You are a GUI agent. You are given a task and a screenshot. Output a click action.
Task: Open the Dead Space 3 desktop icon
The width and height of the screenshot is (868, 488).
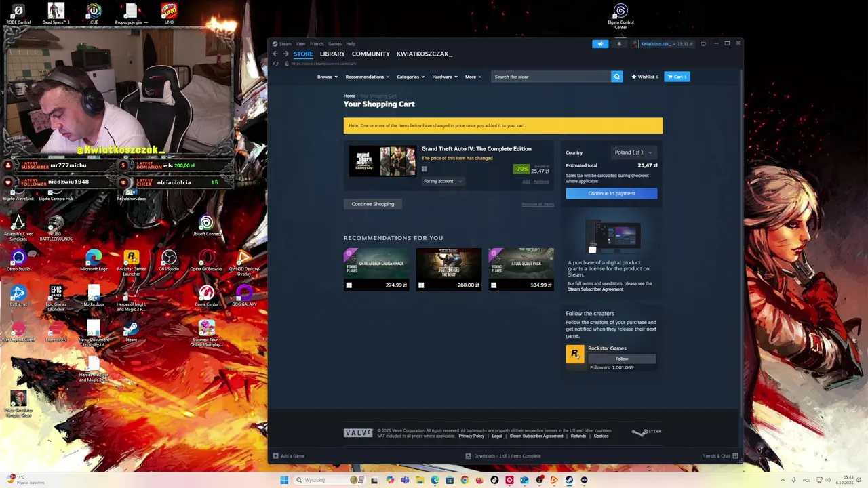coord(56,14)
